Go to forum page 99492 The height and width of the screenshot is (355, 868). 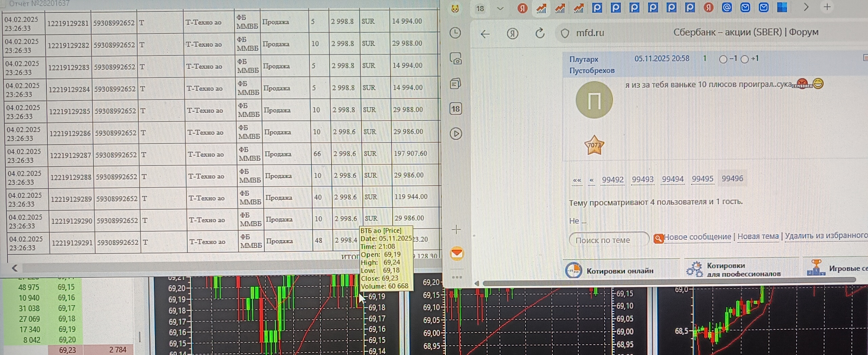[612, 180]
